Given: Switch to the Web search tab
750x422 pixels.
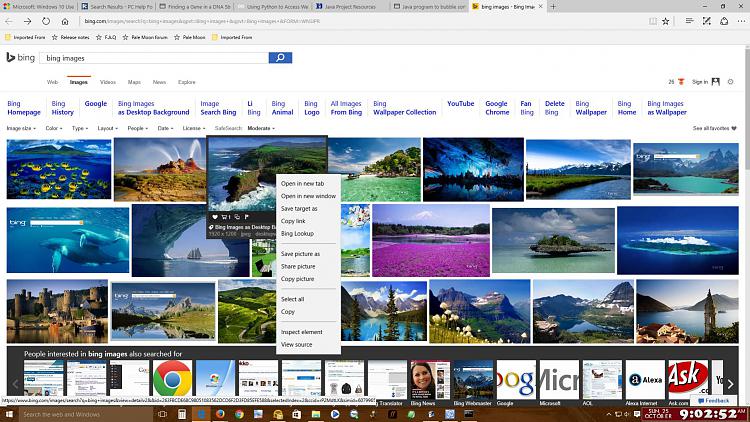Looking at the screenshot, I should [52, 82].
